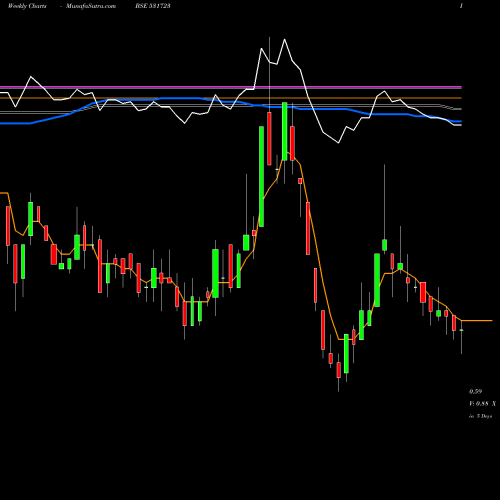Viewport: 500px width, 500px height.
Task: Click the "Weekly Charts" title text
Action: 27,6
